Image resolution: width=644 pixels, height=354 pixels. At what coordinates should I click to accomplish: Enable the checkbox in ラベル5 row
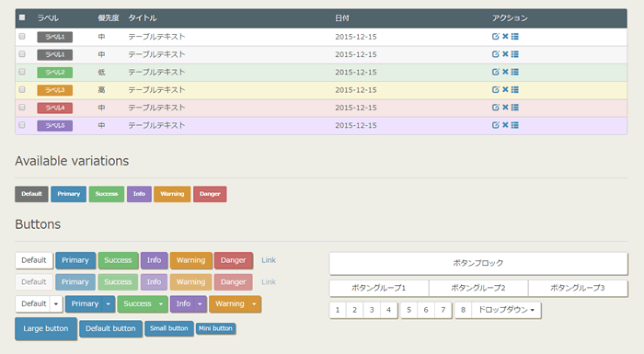tap(22, 124)
